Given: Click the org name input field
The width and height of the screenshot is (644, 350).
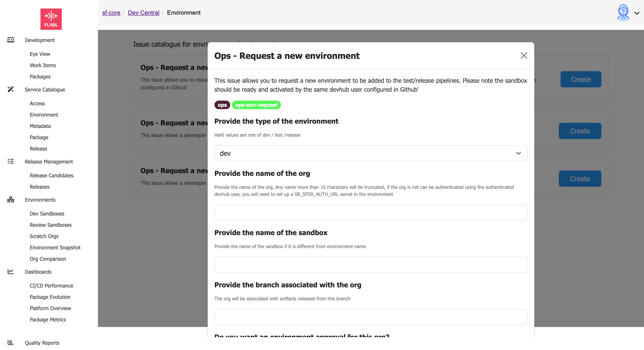Looking at the screenshot, I should click(x=371, y=212).
